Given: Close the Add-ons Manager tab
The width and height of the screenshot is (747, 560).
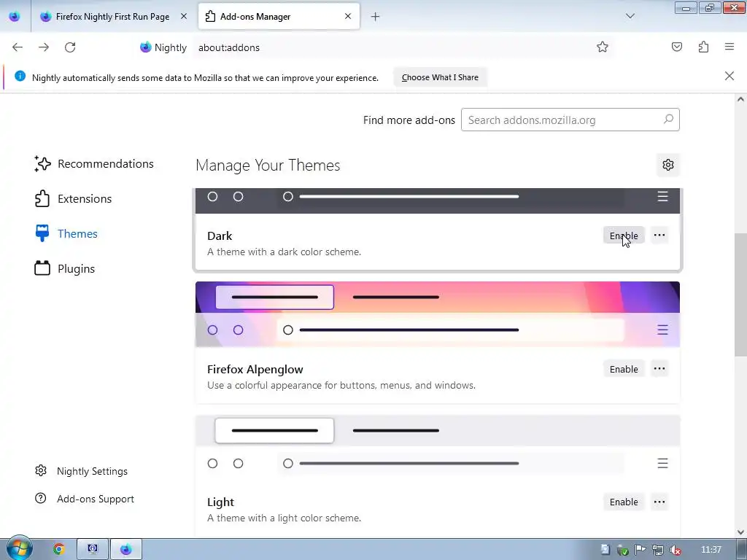Looking at the screenshot, I should 348,16.
